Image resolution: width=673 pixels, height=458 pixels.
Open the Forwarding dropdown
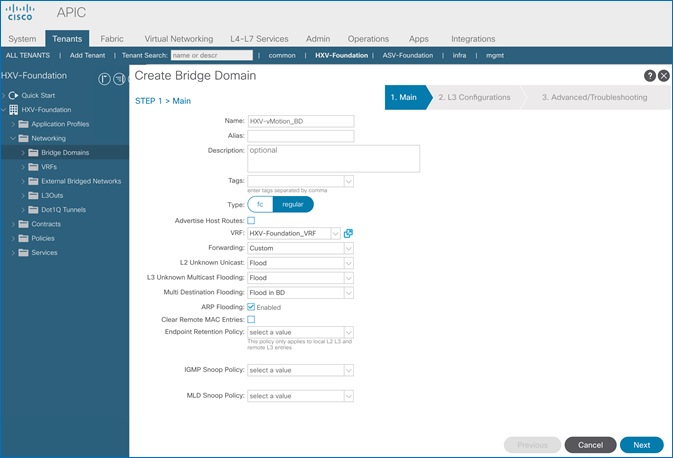(349, 248)
